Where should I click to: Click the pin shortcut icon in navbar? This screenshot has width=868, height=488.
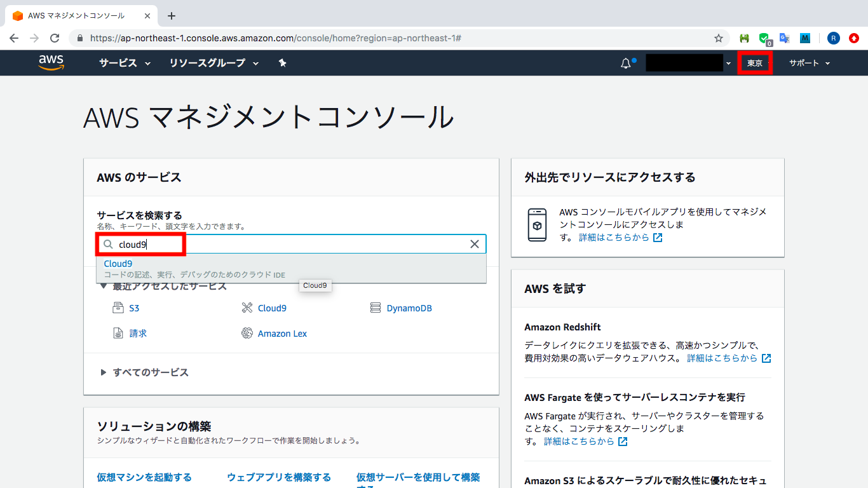(x=283, y=63)
